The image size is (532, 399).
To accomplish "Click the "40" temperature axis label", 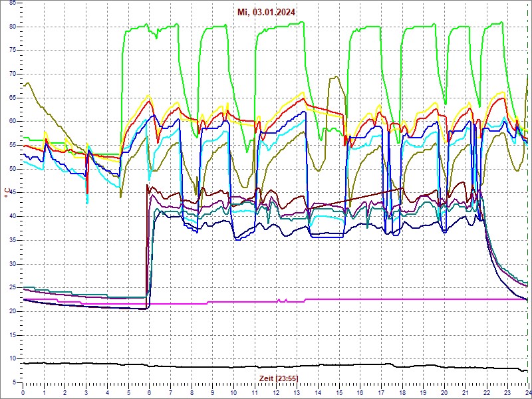I will point(12,217).
